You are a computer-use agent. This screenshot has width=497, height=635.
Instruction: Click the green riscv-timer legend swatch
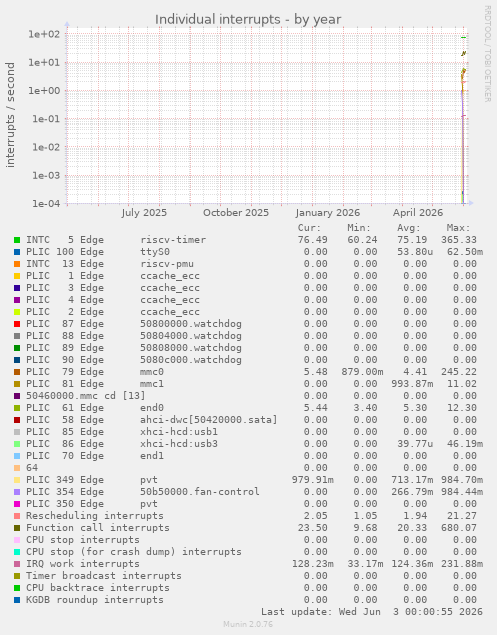(x=17, y=240)
